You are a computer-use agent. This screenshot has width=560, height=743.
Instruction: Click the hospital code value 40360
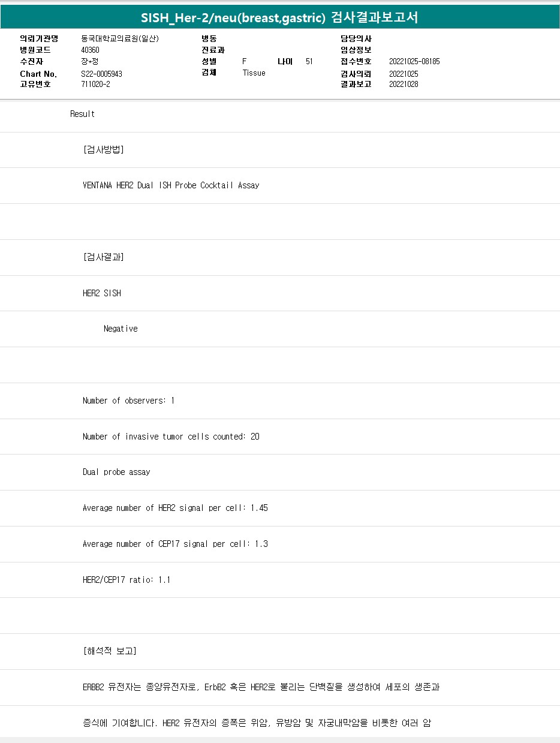[x=90, y=50]
